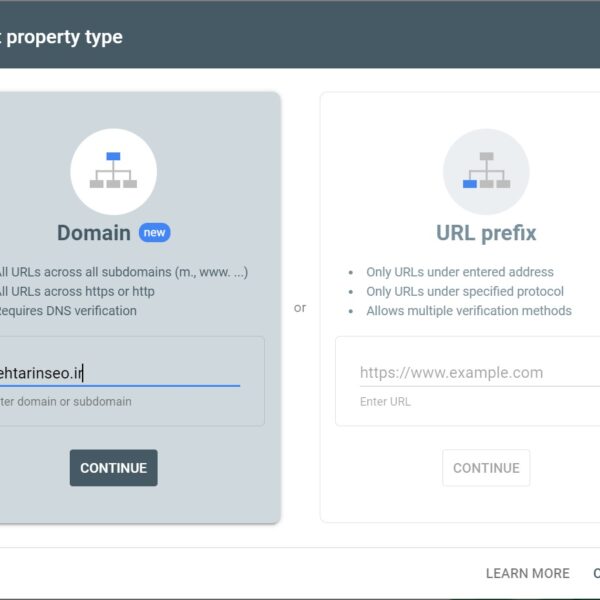Click "Allows multiple verification methods" bullet
Viewport: 600px width, 600px height.
pyautogui.click(x=468, y=311)
